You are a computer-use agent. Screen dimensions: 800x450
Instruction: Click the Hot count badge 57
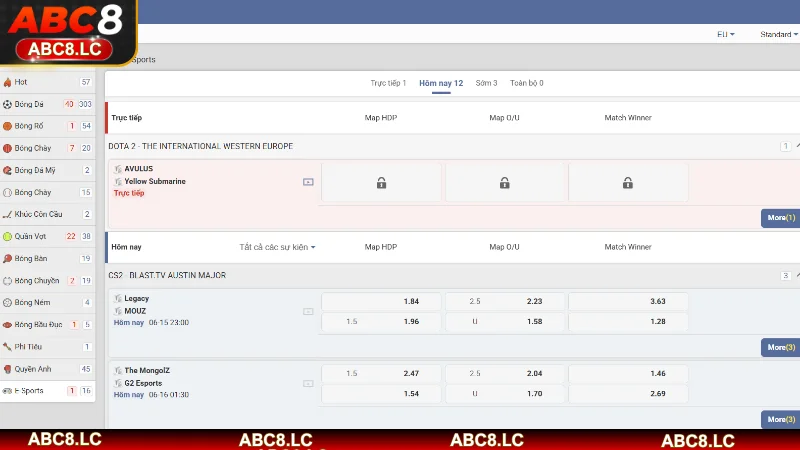[86, 82]
